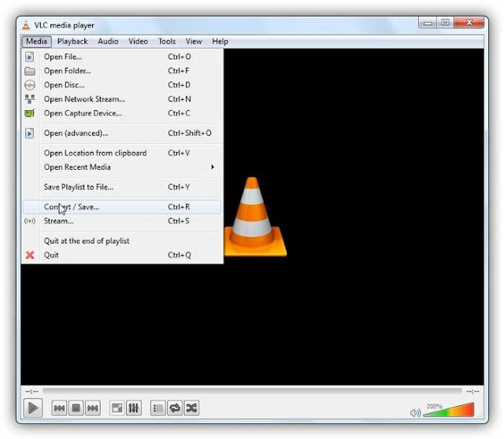504x439 pixels.
Task: Select Save Playlist to File...
Action: [122, 187]
